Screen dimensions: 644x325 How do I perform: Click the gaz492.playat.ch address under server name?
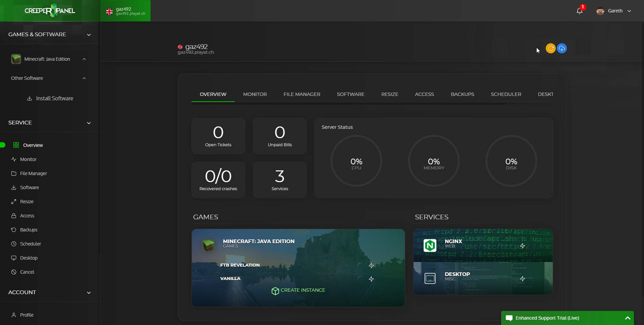[196, 52]
